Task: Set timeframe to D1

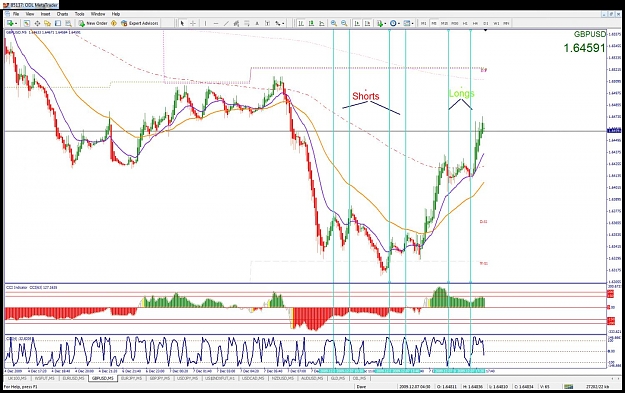Action: [486, 24]
